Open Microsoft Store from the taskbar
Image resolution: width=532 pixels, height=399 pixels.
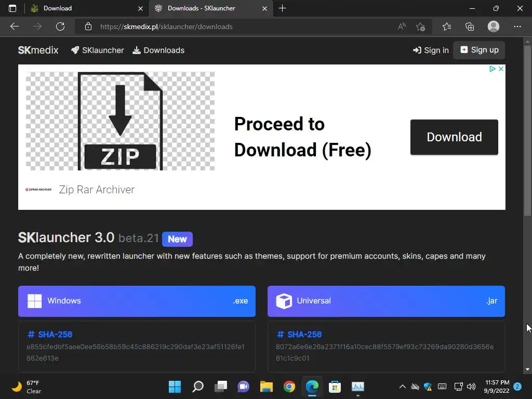(x=335, y=387)
